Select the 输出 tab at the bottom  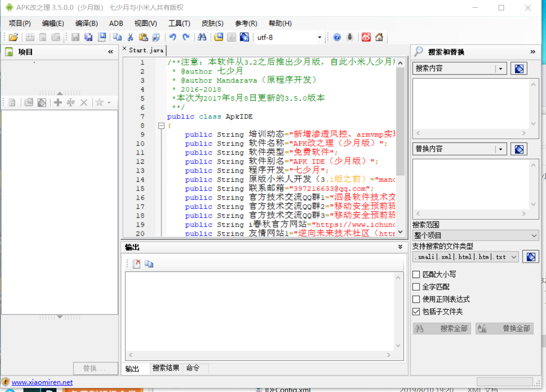[x=132, y=369]
